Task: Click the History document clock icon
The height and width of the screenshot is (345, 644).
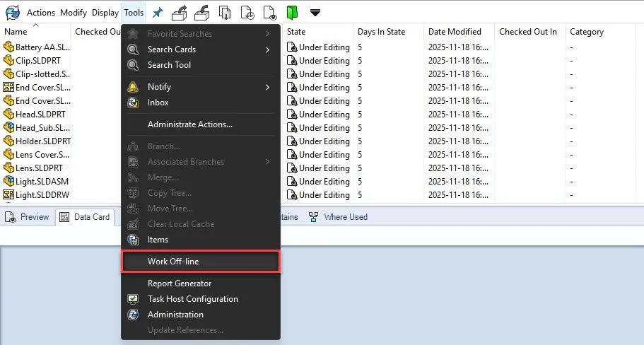Action: [247, 13]
